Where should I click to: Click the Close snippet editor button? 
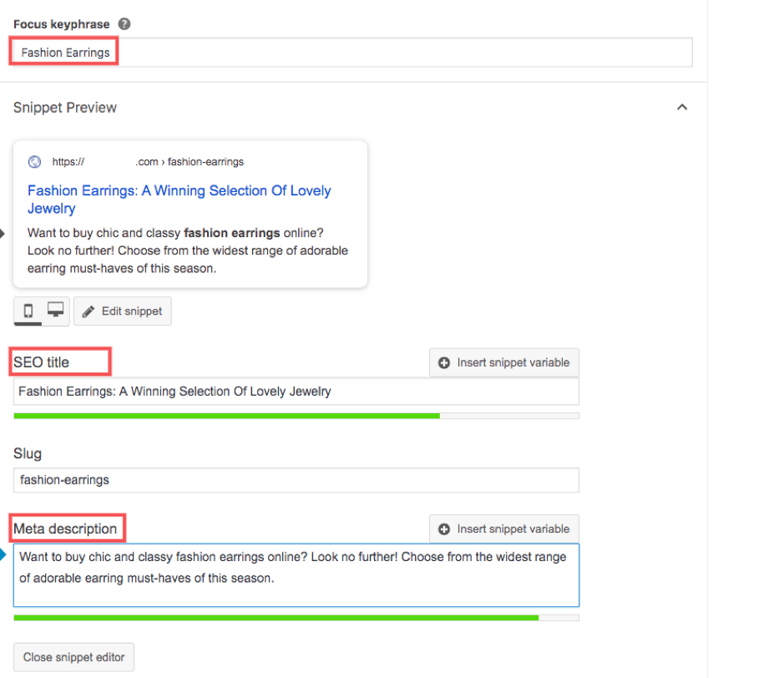73,657
